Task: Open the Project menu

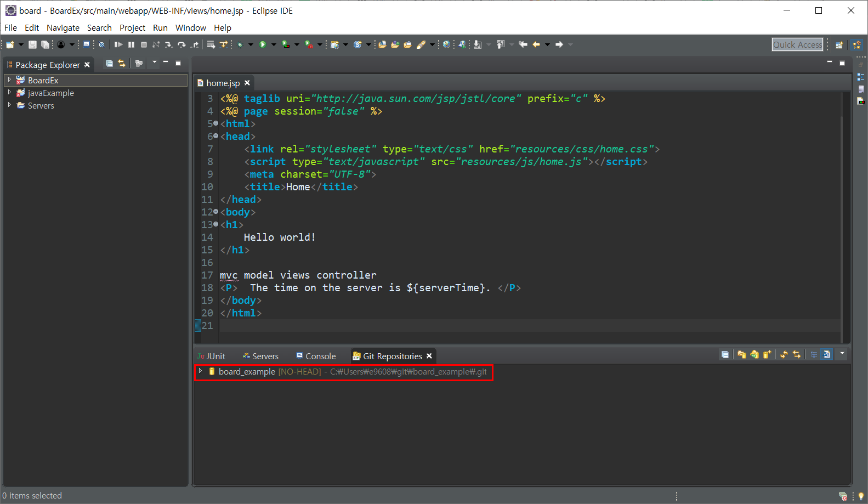Action: tap(133, 27)
